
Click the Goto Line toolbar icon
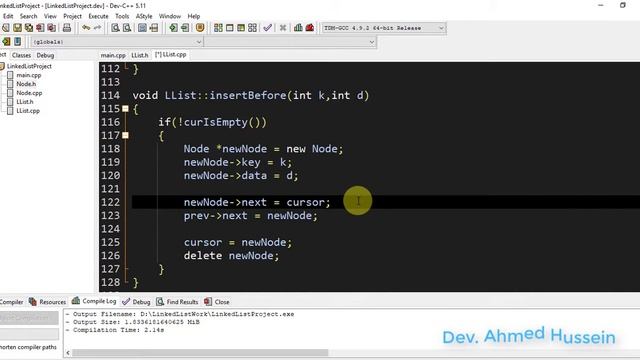(153, 28)
